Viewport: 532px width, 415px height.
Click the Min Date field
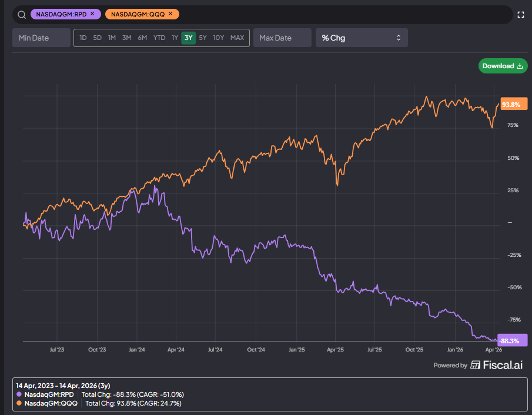click(x=41, y=38)
